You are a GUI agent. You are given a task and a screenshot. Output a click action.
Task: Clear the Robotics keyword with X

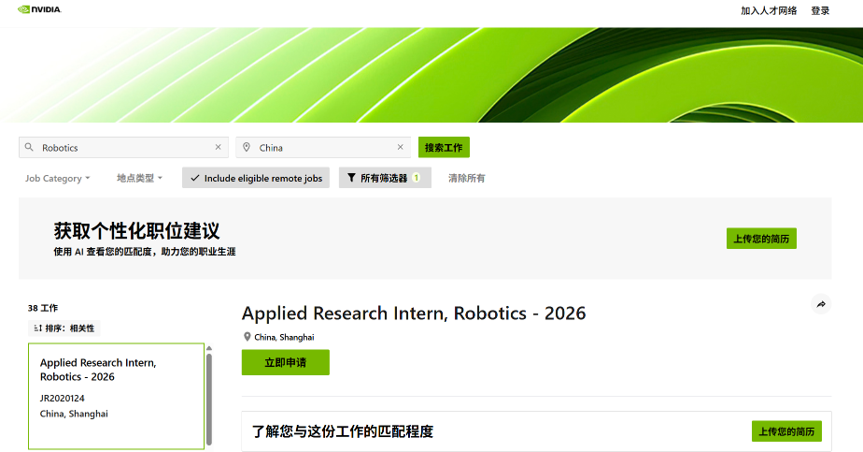(x=218, y=147)
